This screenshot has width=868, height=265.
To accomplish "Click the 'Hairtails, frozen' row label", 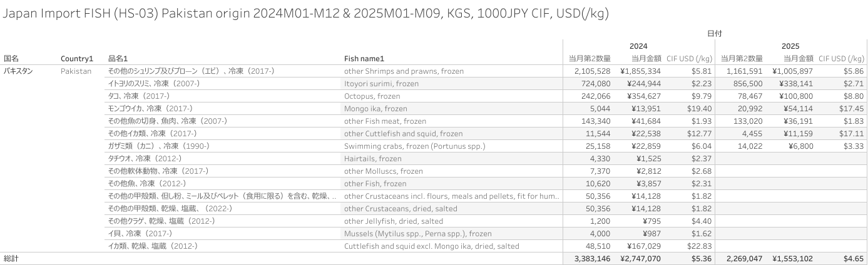I will 373,159.
